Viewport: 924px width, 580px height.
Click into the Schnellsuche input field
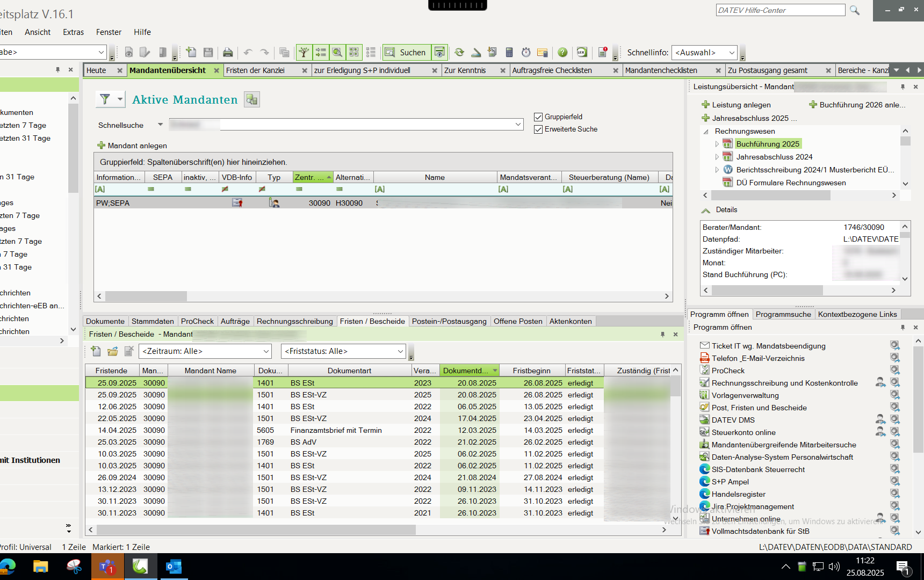(x=344, y=125)
